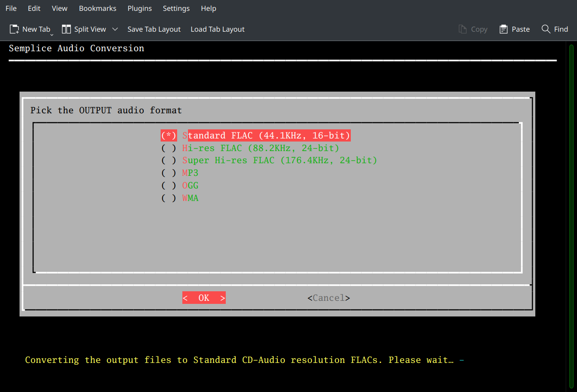Click the terminal's vertical scrollbar
The image size is (577, 392).
pyautogui.click(x=571, y=216)
